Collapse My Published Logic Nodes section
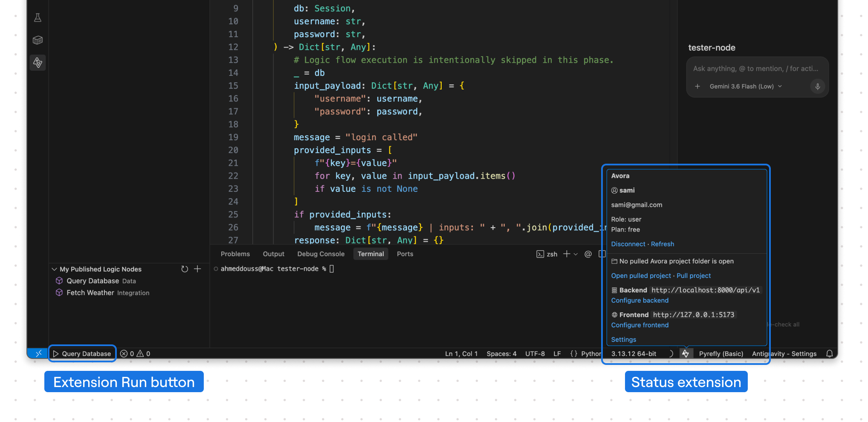Screen dimensions: 868x422 click(x=54, y=269)
